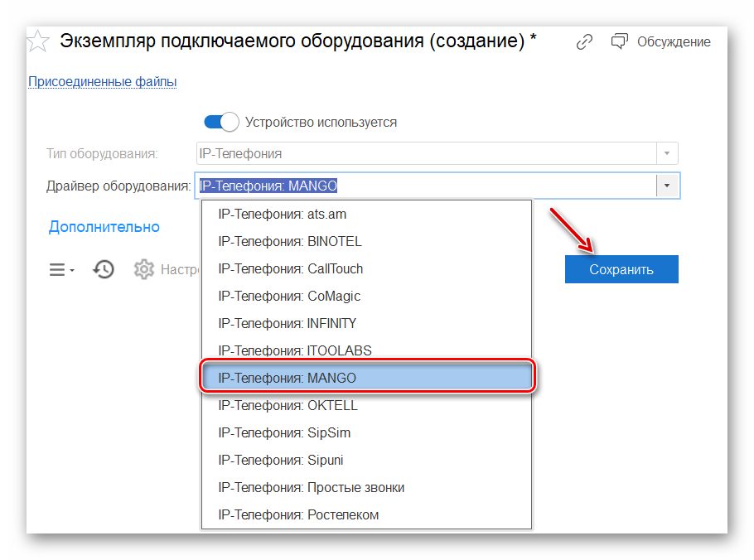Select IP-Телефония: Sipuni option

click(366, 460)
